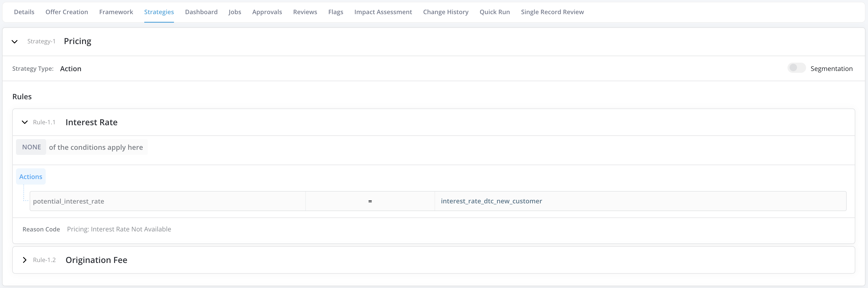Open the Details tab

point(24,12)
